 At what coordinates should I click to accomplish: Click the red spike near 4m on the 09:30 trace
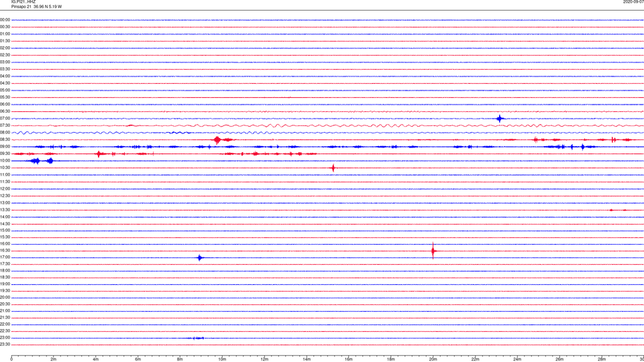(99, 154)
